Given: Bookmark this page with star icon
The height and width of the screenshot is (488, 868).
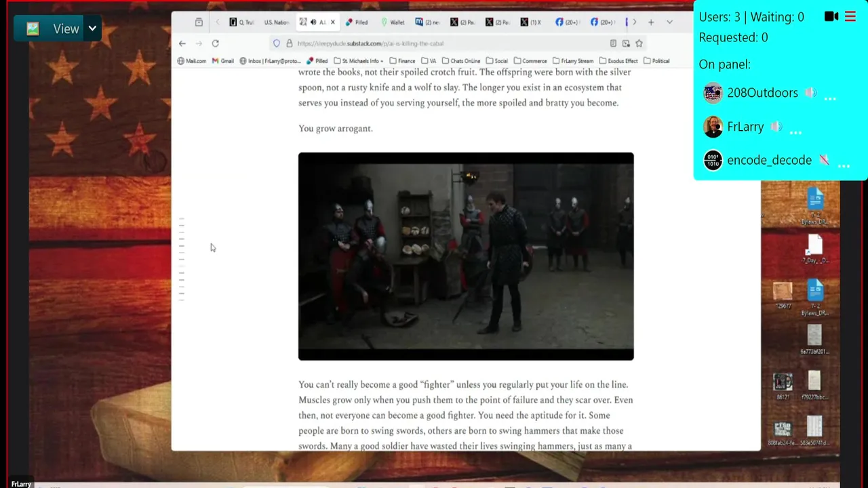Looking at the screenshot, I should point(639,43).
